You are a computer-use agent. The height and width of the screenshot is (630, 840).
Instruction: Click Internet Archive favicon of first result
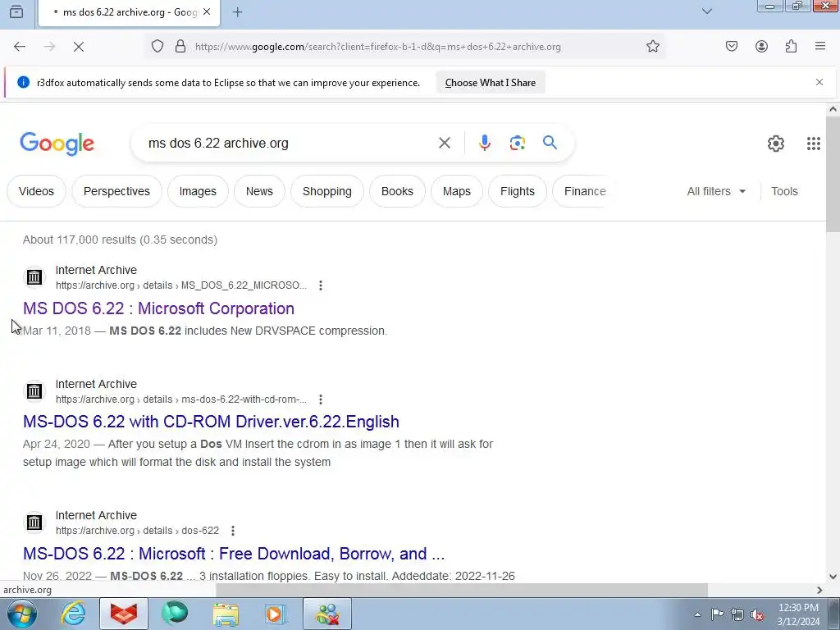click(x=34, y=277)
